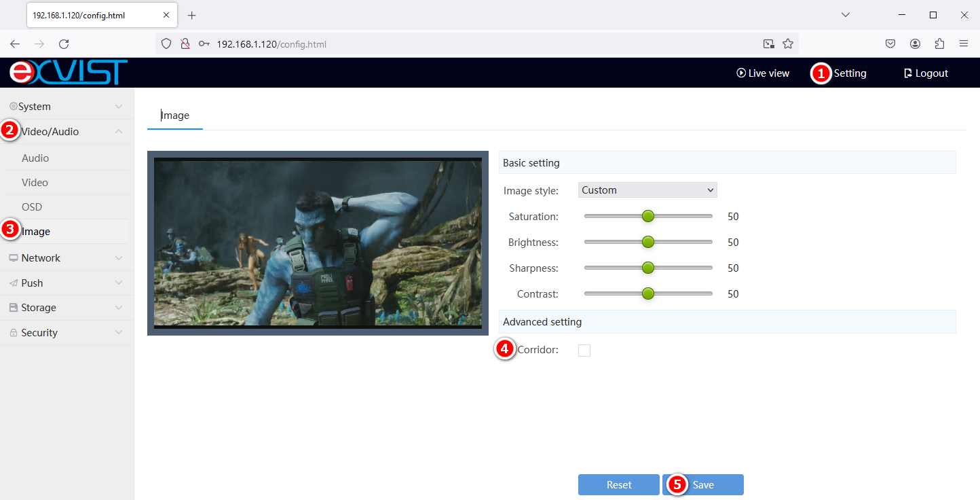Open Firefox account icon

[915, 44]
